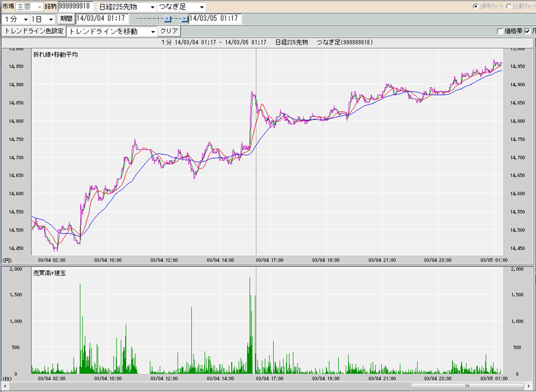Screen dimensions: 536x392
Task: Click 14,850 on the right price axis
Action: point(517,103)
